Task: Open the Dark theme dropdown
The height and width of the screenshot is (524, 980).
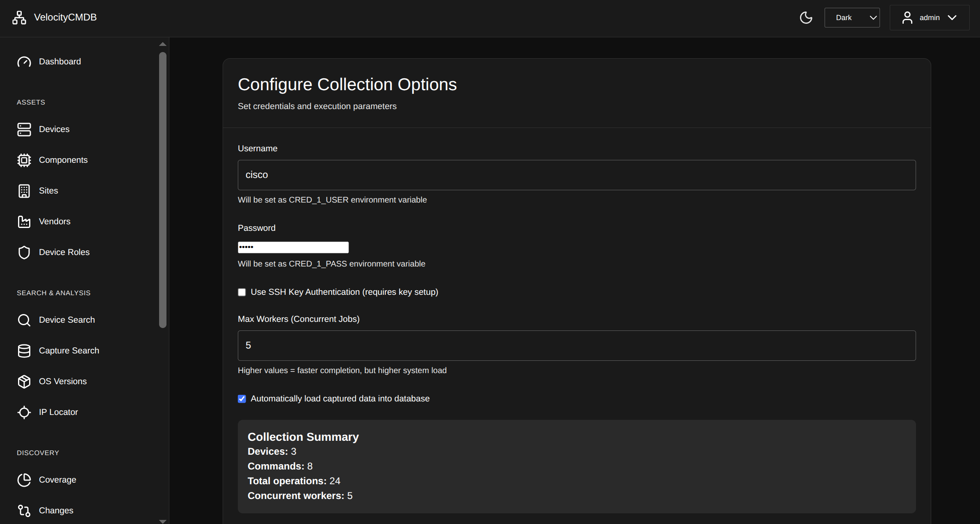Action: [852, 18]
